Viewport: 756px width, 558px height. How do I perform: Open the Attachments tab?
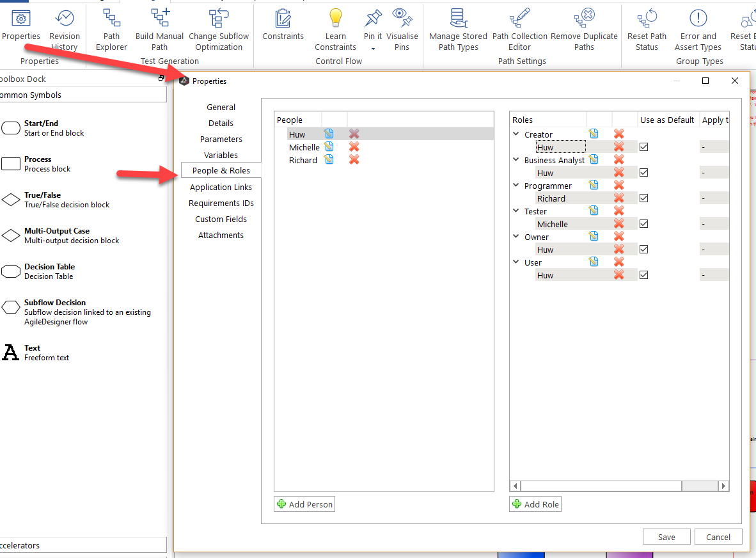click(x=221, y=235)
